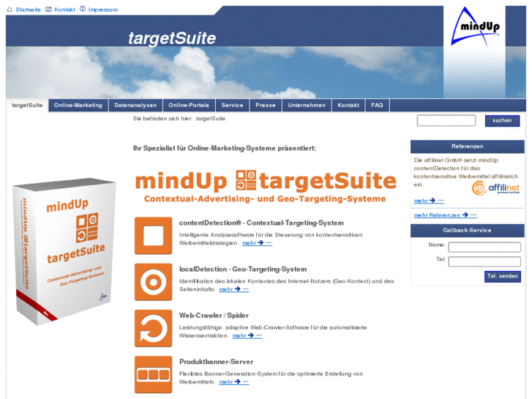Select the Online-Marketing menu tab

click(x=78, y=105)
